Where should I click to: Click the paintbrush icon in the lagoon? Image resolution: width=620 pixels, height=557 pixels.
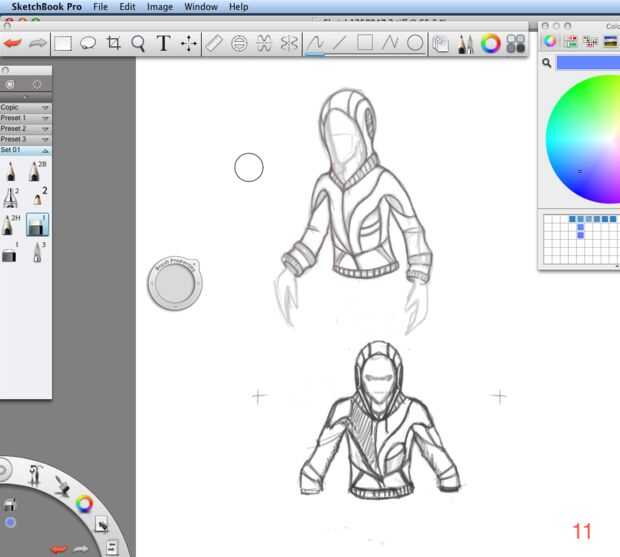click(62, 485)
